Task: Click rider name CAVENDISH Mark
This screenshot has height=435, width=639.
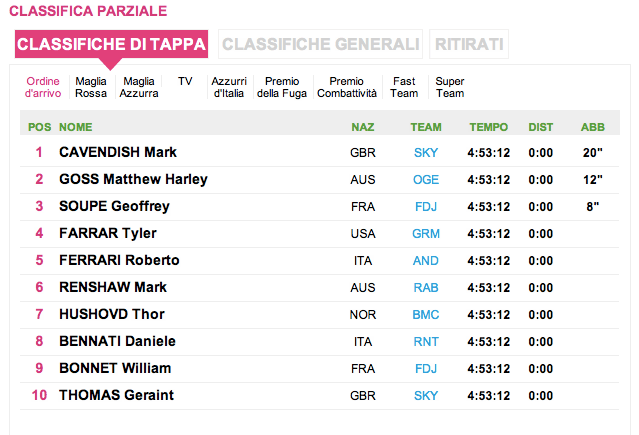Action: [118, 153]
